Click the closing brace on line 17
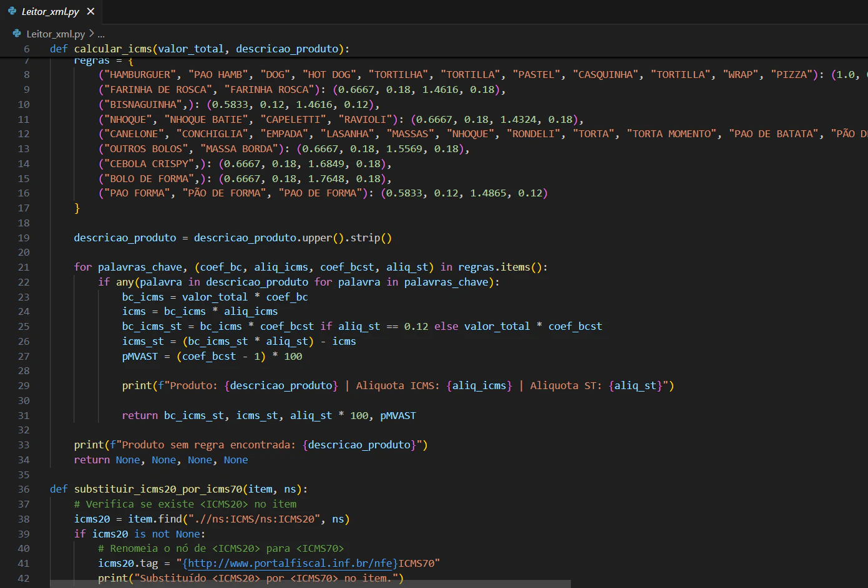The image size is (868, 588). click(77, 208)
